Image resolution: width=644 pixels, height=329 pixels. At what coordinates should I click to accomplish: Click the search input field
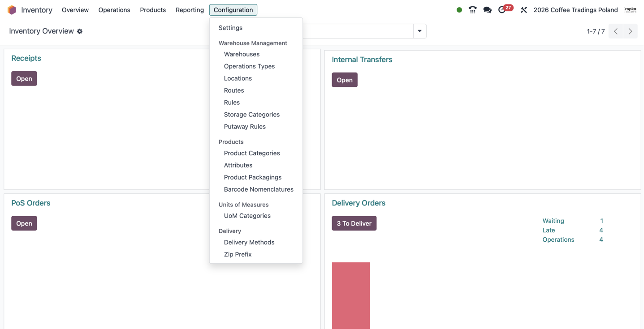point(358,31)
